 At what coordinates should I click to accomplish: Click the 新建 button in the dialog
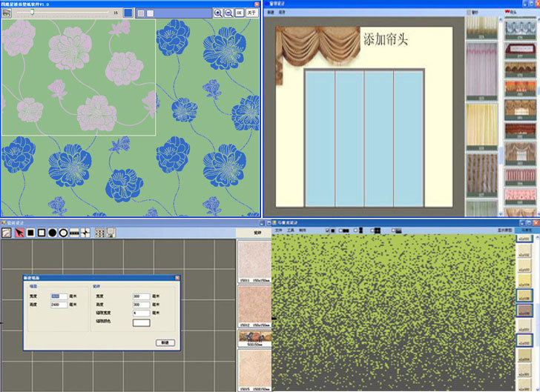click(x=164, y=342)
